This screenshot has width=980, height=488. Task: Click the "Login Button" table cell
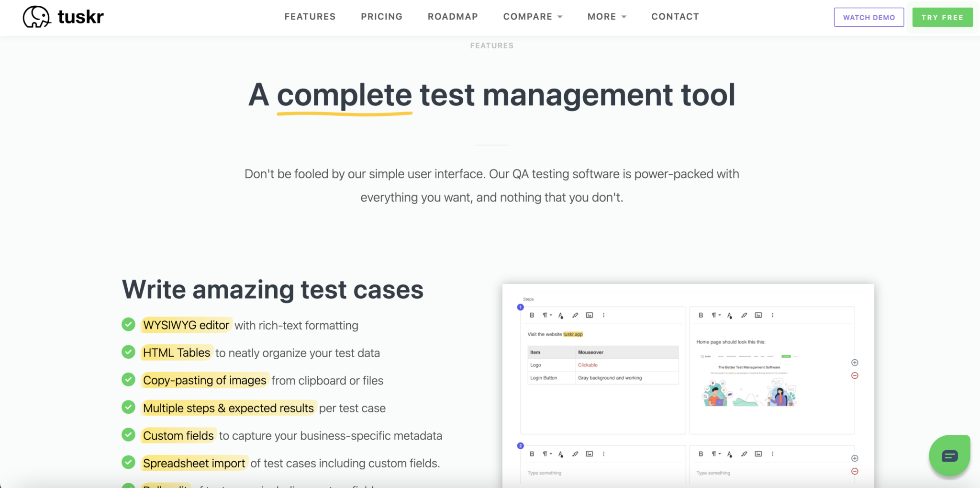pos(544,378)
